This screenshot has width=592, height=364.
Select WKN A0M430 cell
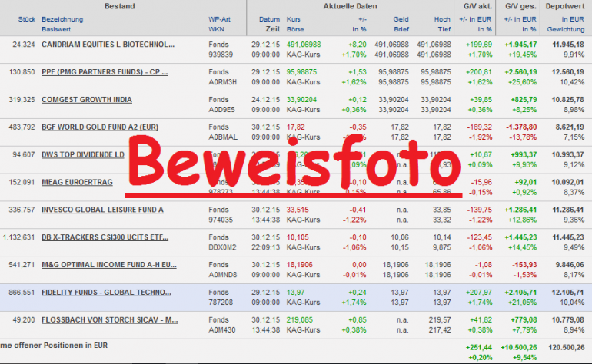222,330
